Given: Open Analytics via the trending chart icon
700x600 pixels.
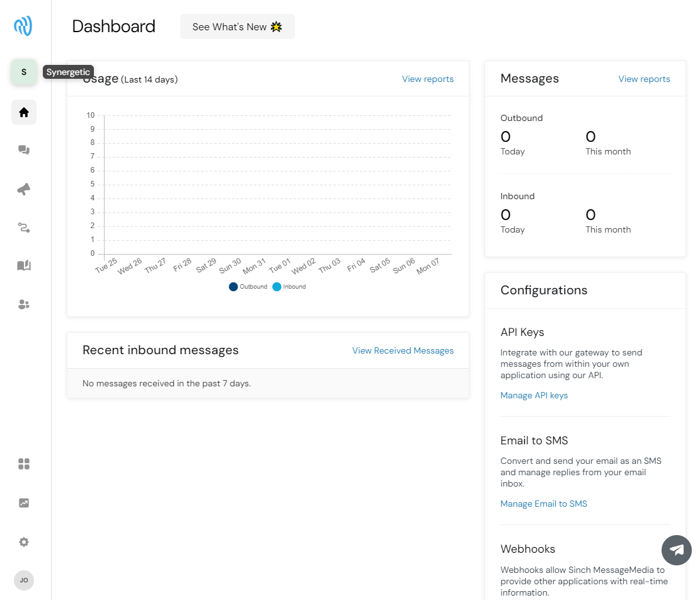Looking at the screenshot, I should [x=23, y=502].
